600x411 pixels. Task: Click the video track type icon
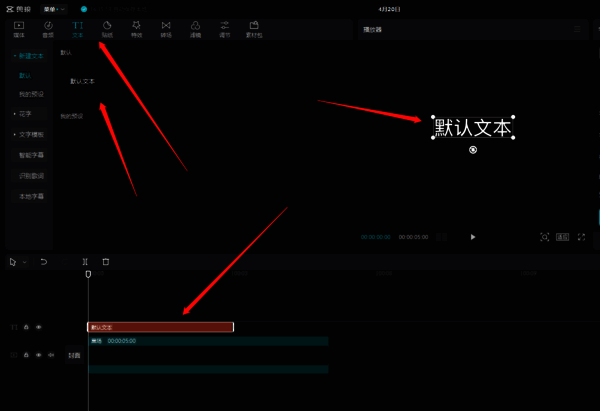(x=14, y=355)
